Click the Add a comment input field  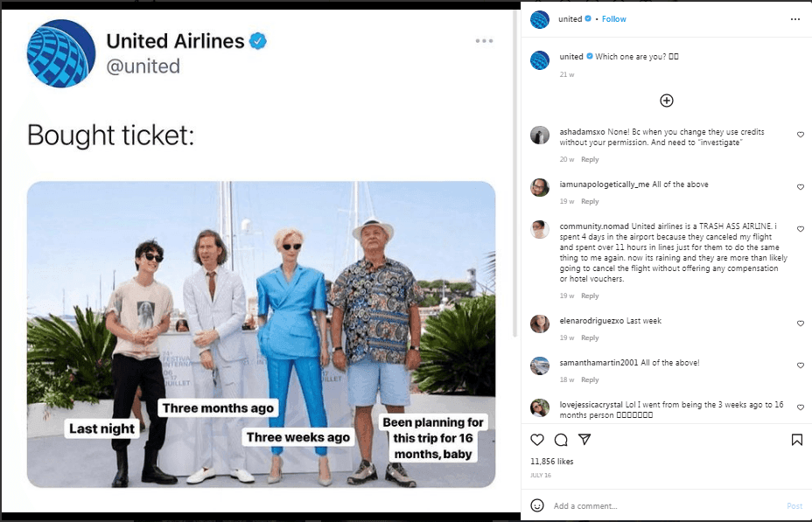pyautogui.click(x=612, y=505)
